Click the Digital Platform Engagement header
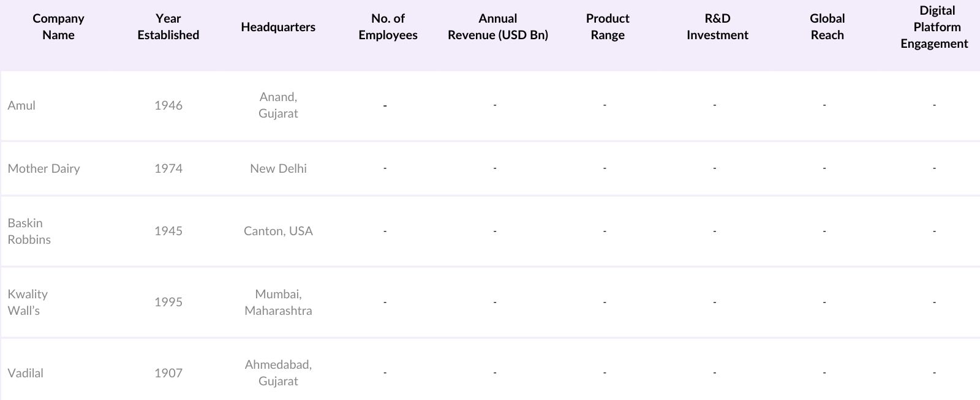This screenshot has width=980, height=400. coord(935,27)
